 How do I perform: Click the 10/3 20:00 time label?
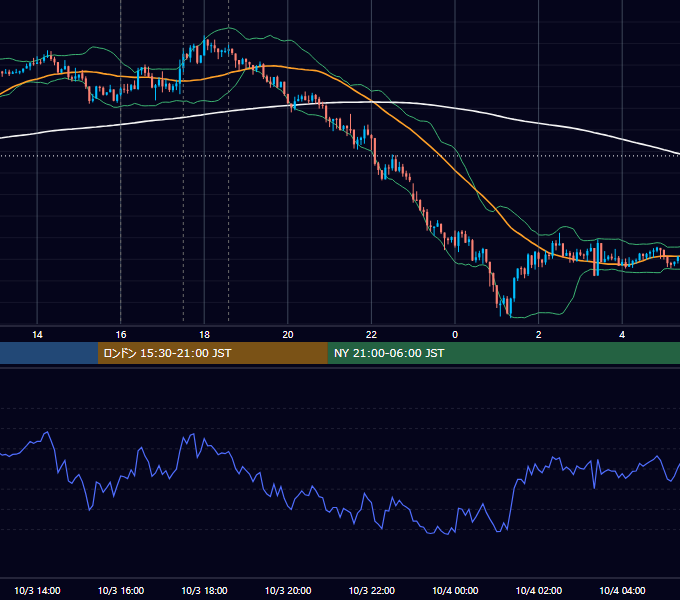288,590
